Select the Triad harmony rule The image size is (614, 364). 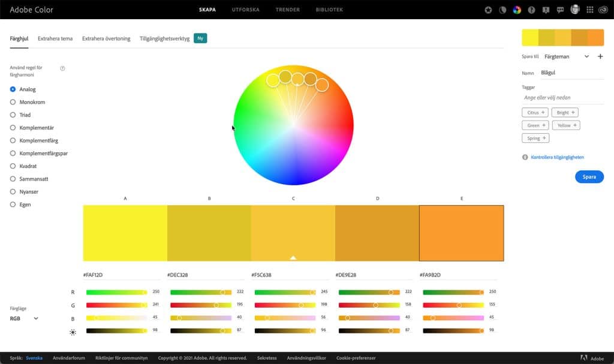(13, 115)
